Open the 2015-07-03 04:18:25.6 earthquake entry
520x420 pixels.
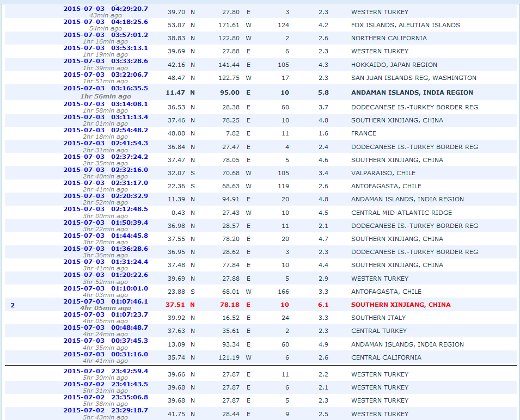[x=106, y=22]
